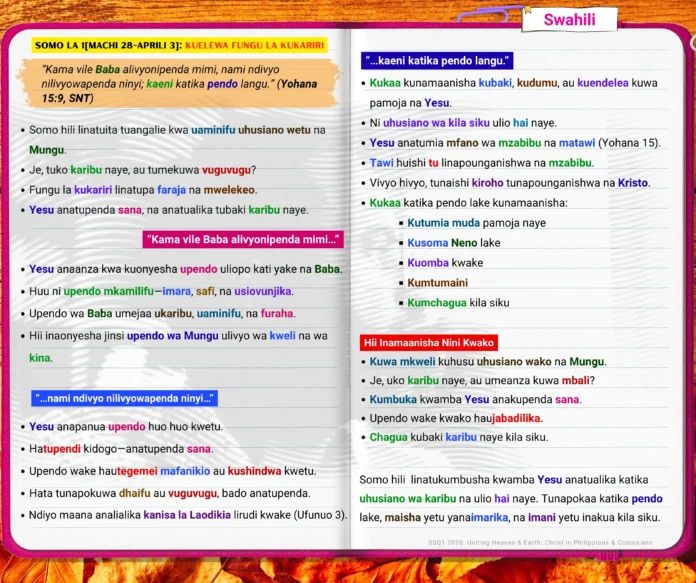Select the line "Kukaa kunamaanisha kubaki, kudumu, au kuendelea kuwa"

[514, 83]
